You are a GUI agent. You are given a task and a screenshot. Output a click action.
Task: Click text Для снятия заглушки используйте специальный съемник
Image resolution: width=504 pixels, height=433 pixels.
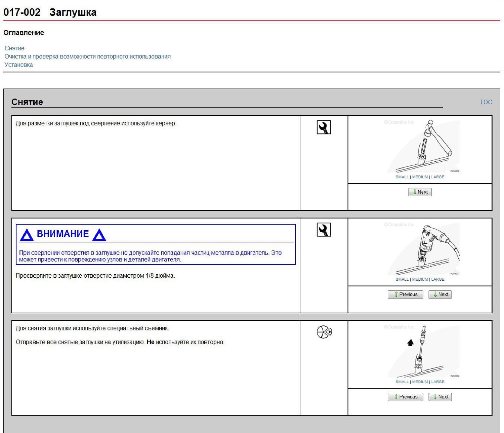(92, 328)
